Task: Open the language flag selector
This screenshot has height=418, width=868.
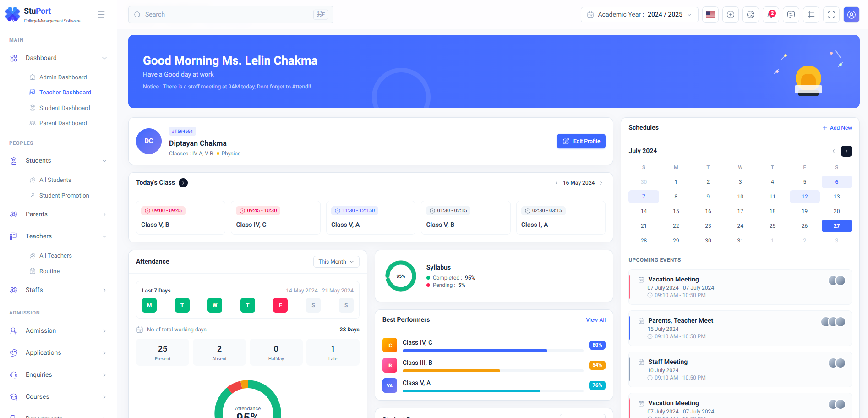Action: point(710,15)
